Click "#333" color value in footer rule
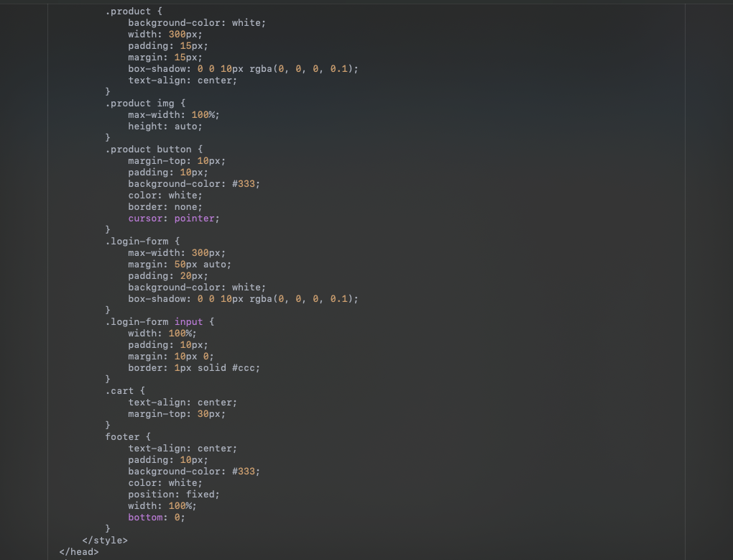Viewport: 733px width, 560px height. click(x=243, y=472)
